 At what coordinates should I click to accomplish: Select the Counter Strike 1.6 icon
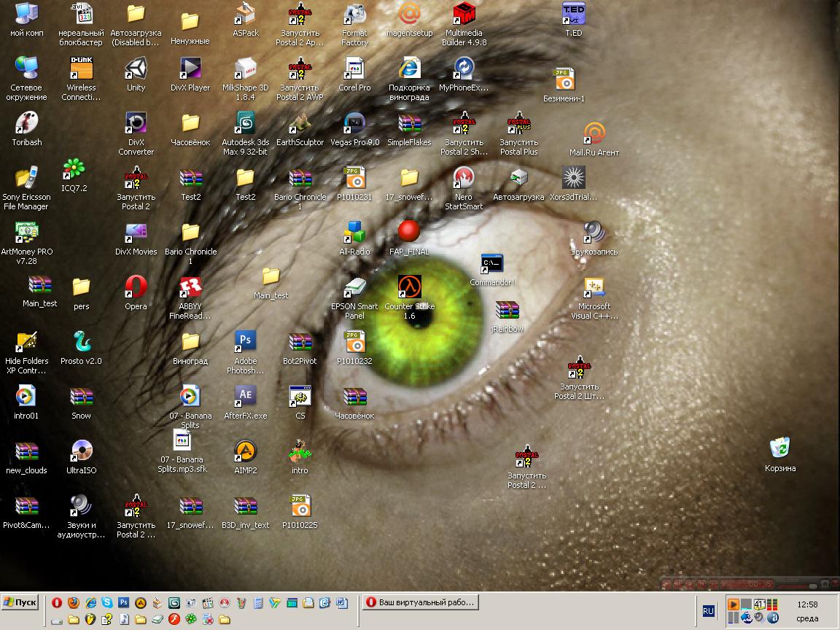click(409, 288)
